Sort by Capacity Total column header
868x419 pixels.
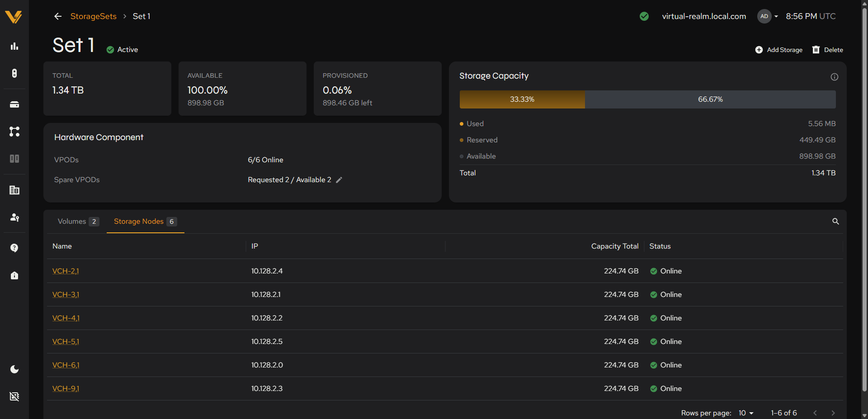615,246
